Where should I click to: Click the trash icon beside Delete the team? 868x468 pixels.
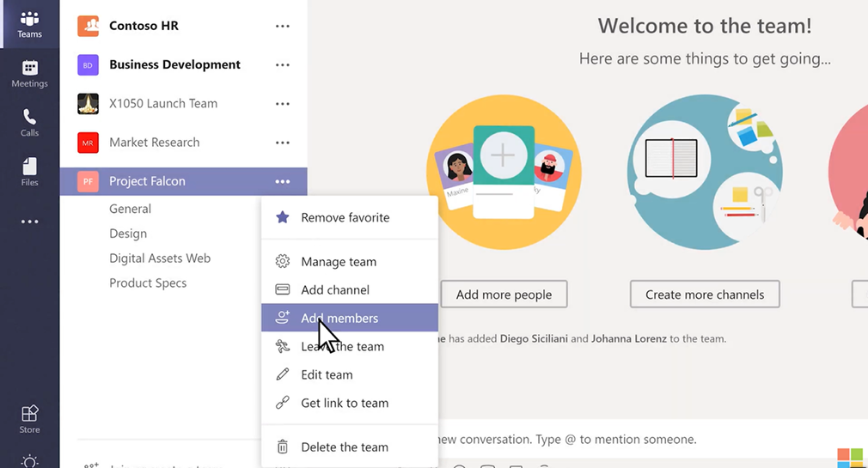click(x=283, y=447)
